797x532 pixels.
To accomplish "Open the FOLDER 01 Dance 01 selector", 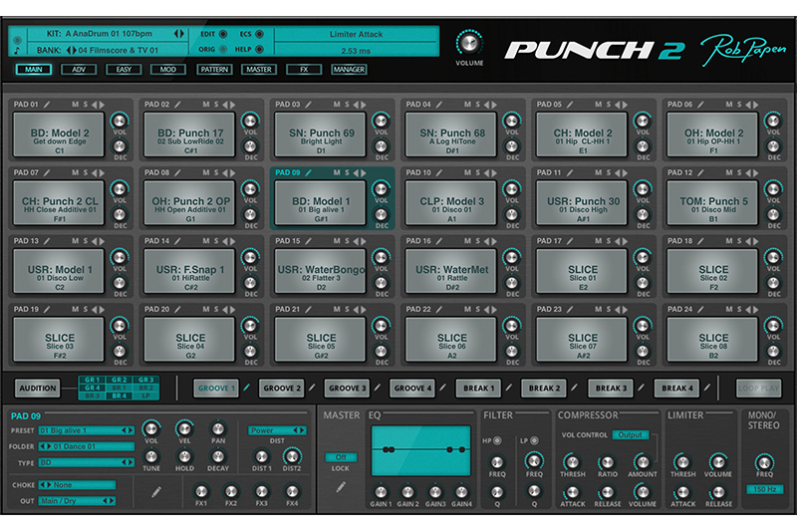I will (x=87, y=446).
